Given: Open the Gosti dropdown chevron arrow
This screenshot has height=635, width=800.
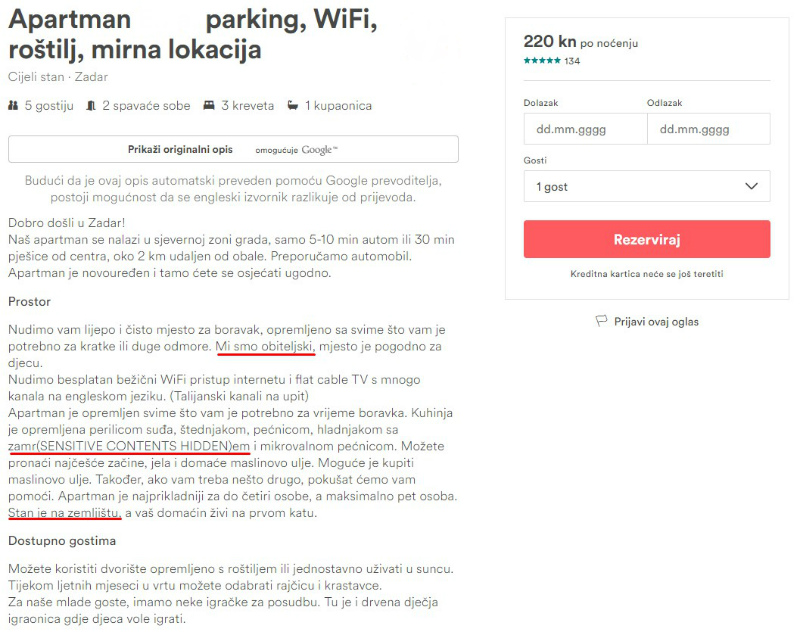Looking at the screenshot, I should [751, 186].
